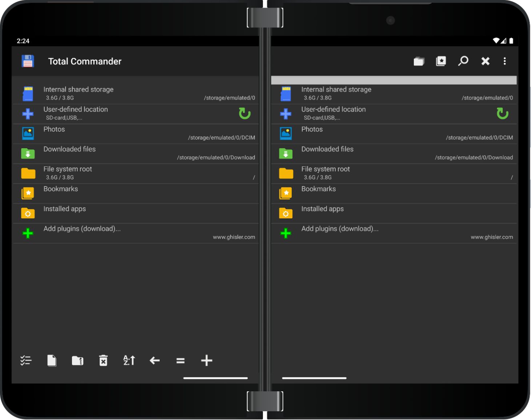This screenshot has height=420, width=531.
Task: Tap Bookmarks star icon in left panel
Action: click(x=28, y=193)
